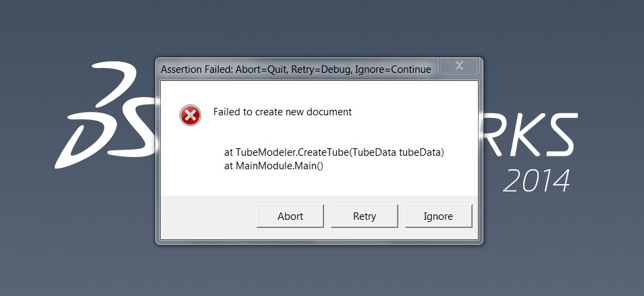Image resolution: width=644 pixels, height=296 pixels.
Task: Click 'Ignore=Continue' in the title bar
Action: pyautogui.click(x=392, y=69)
